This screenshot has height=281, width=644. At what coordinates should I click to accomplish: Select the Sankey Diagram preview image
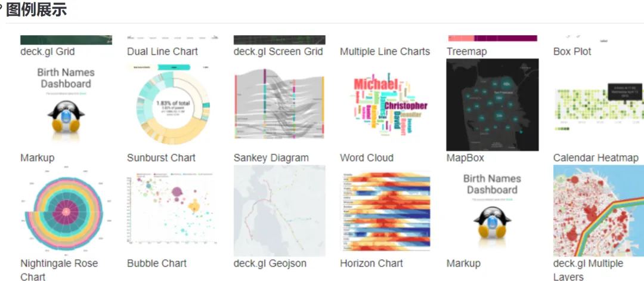(279, 105)
